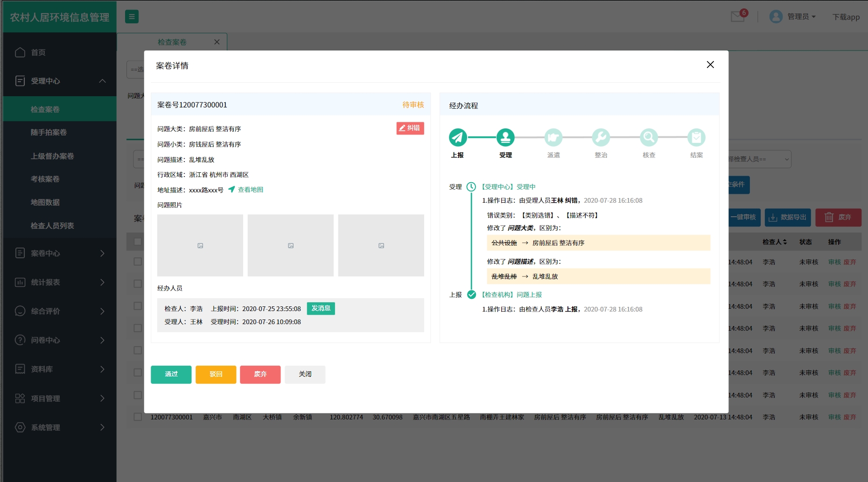868x482 pixels.
Task: Expand the 项目管理 menu chevron
Action: tap(102, 398)
